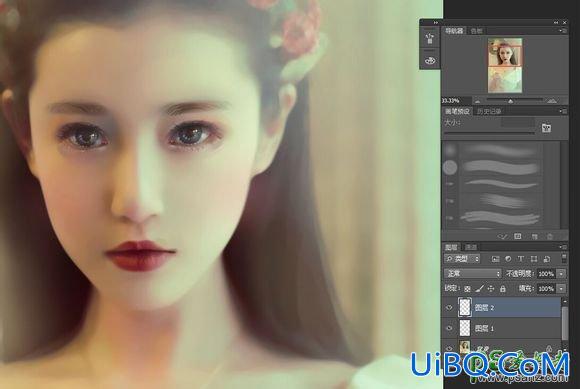Click the 33.33% zoom percentage field

[456, 101]
